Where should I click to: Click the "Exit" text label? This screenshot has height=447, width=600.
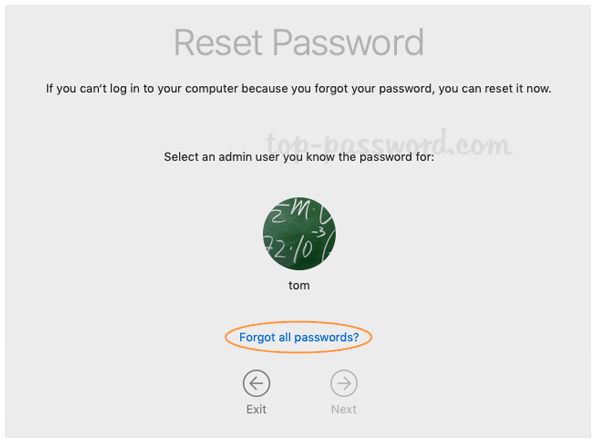click(x=256, y=409)
